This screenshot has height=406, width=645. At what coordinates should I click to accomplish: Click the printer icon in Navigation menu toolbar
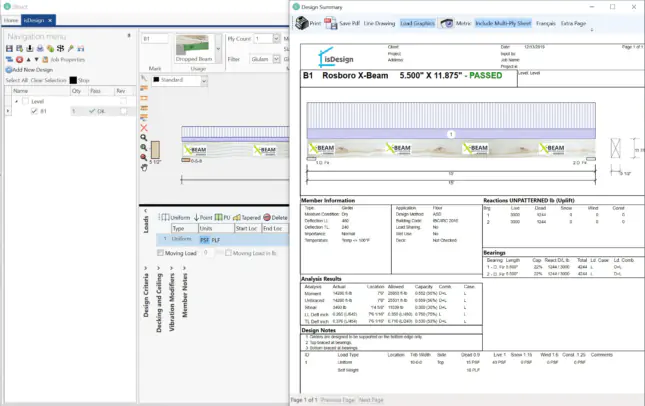[x=40, y=49]
